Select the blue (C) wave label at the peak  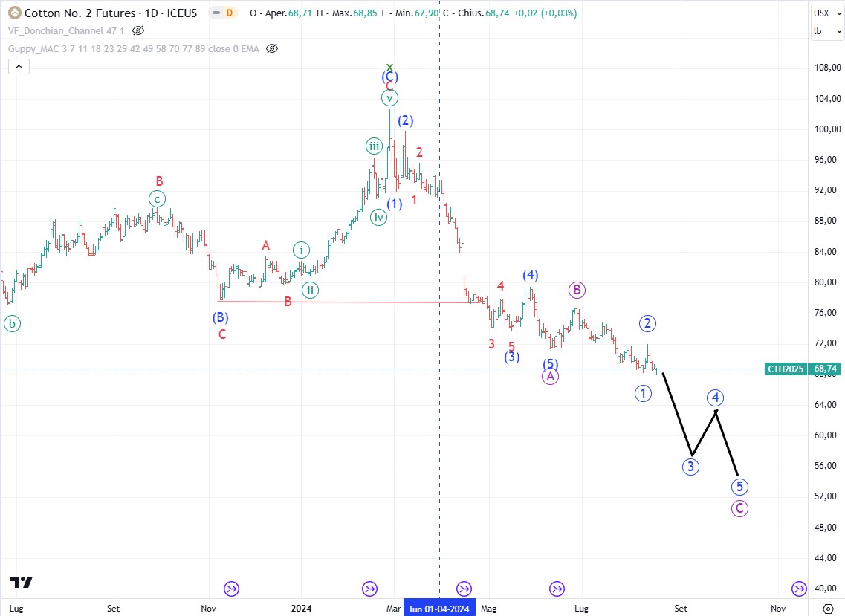tap(389, 77)
